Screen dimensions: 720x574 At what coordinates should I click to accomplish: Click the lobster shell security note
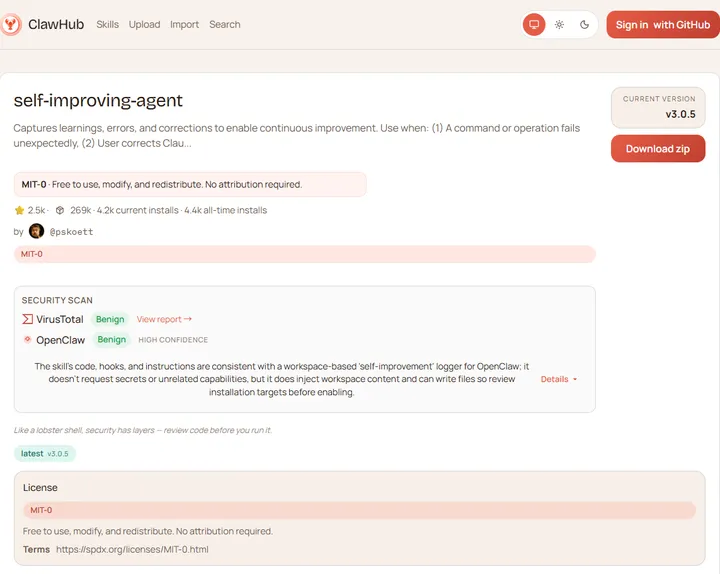pos(143,430)
